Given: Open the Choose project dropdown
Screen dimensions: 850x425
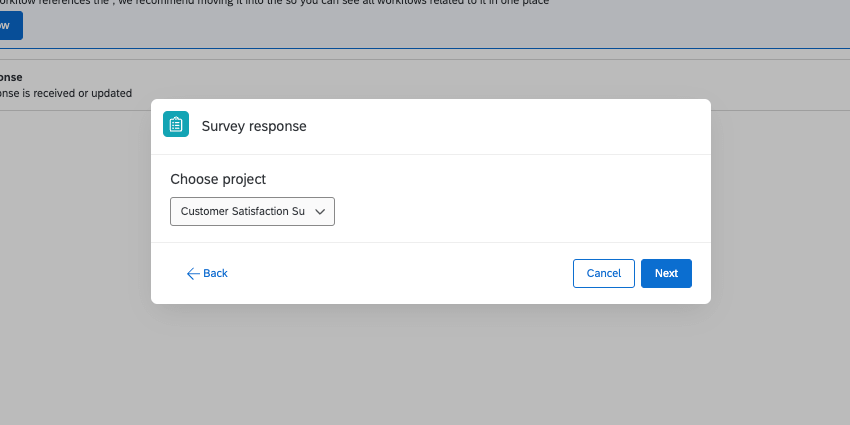Looking at the screenshot, I should [252, 212].
